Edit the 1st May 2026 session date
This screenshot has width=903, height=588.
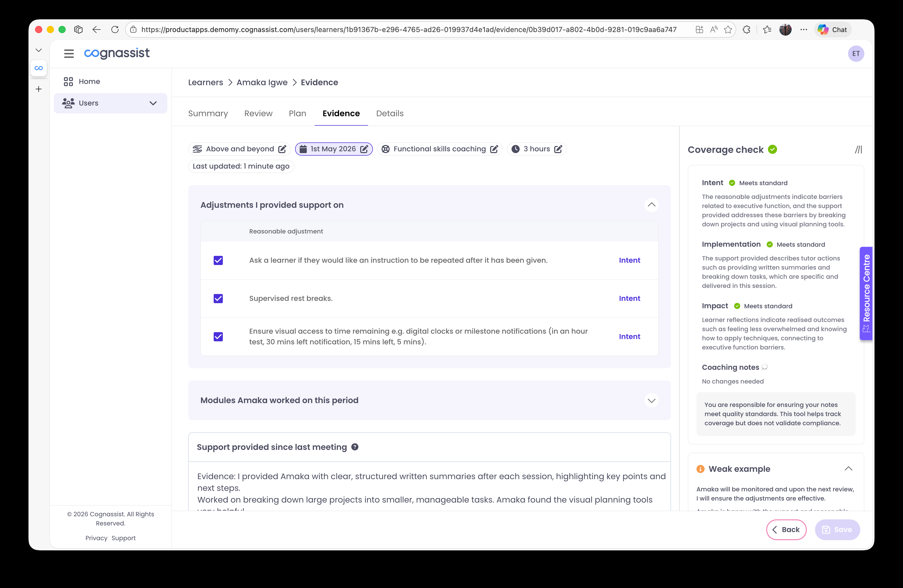365,149
